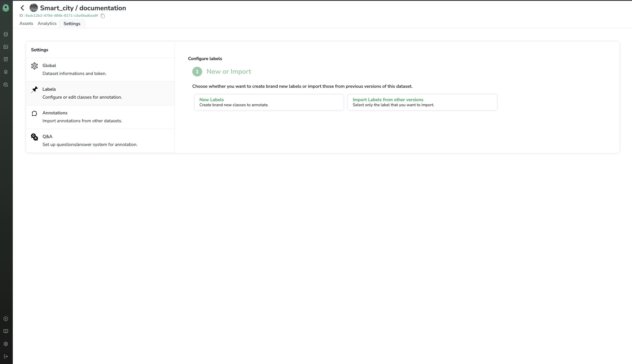Open the image datasets sidebar icon
This screenshot has width=632, height=364.
click(x=6, y=47)
